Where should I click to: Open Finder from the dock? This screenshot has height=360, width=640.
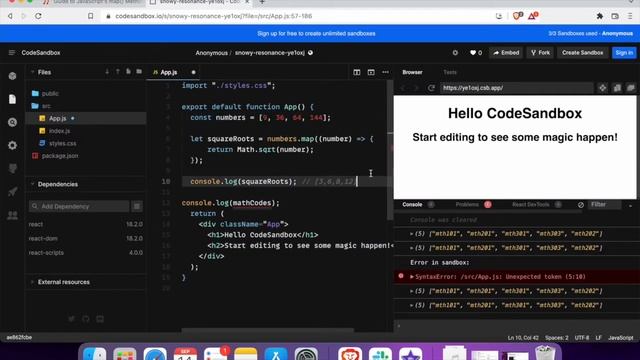(94, 353)
